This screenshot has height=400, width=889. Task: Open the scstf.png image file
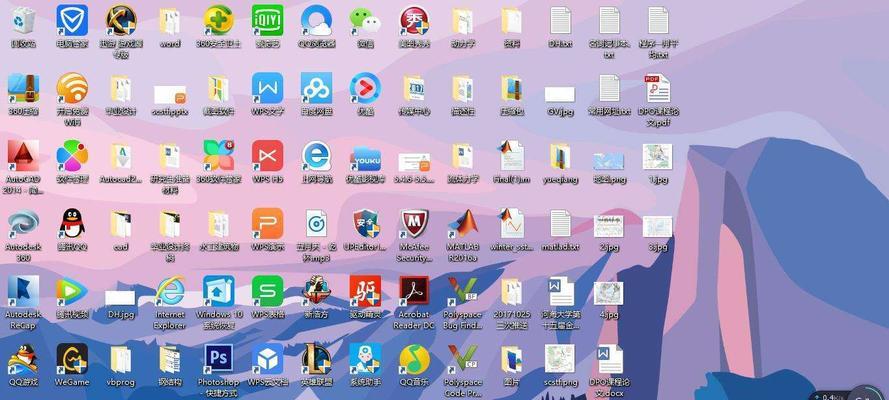[560, 359]
